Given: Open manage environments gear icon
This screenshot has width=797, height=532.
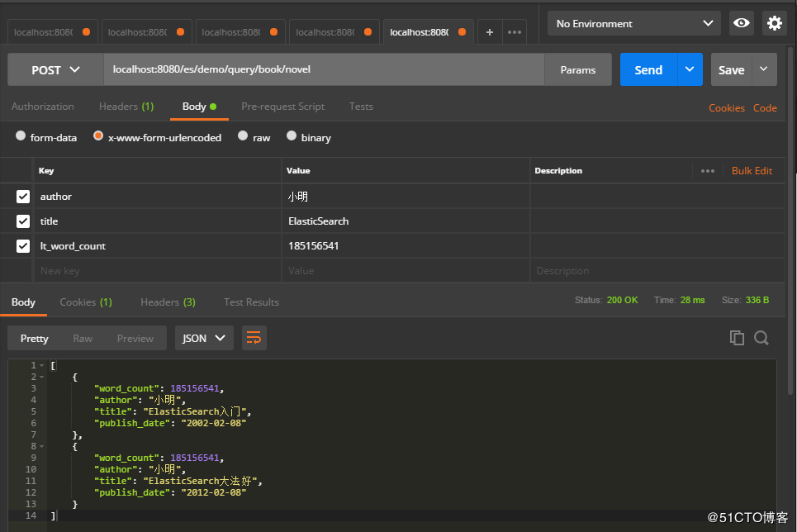Looking at the screenshot, I should [775, 23].
